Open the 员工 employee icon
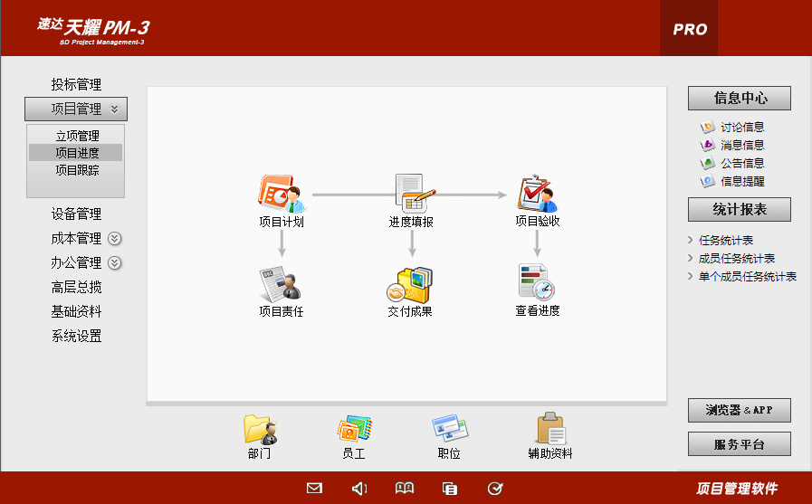 pyautogui.click(x=354, y=430)
